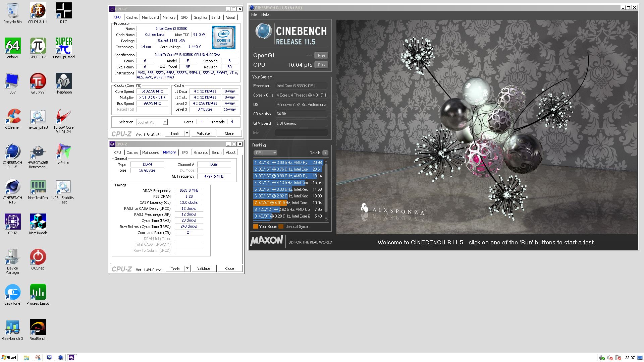The image size is (644, 362).
Task: Open CINEBENCH R15 desktop shortcut
Action: pos(12,191)
